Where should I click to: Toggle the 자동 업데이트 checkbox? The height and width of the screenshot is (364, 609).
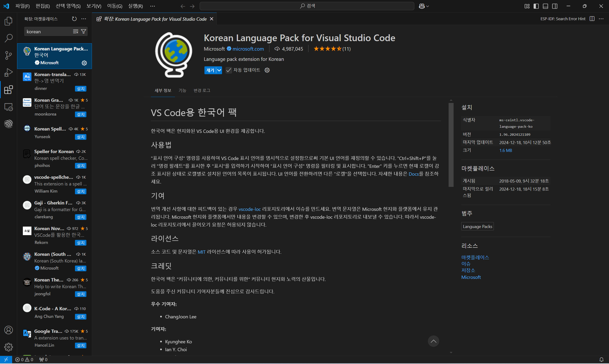228,70
